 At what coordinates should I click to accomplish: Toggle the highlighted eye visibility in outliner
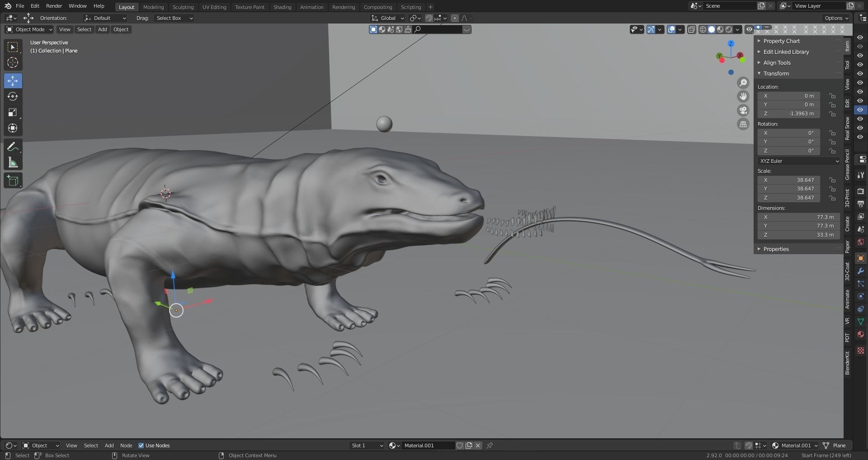860,110
